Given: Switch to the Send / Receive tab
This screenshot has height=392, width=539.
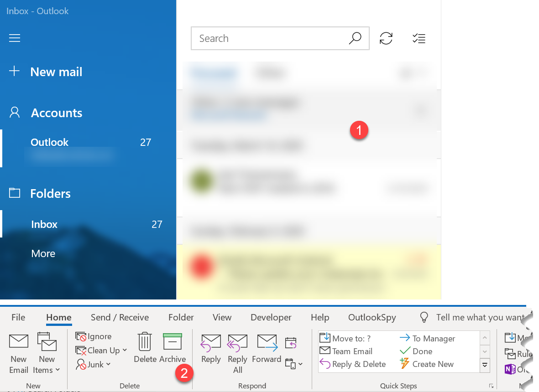Looking at the screenshot, I should point(120,317).
